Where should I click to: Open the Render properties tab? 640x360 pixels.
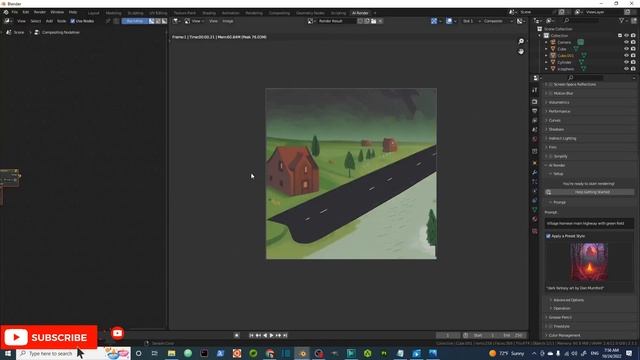535,101
